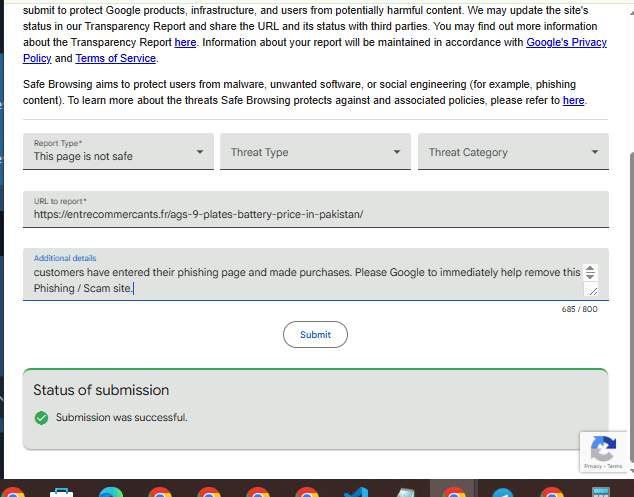
Task: Open the Transparency Report 'here' link
Action: (x=185, y=42)
